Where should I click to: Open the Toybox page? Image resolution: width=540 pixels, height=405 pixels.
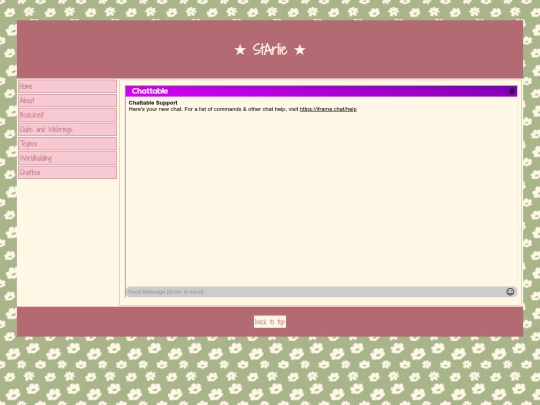pos(68,144)
